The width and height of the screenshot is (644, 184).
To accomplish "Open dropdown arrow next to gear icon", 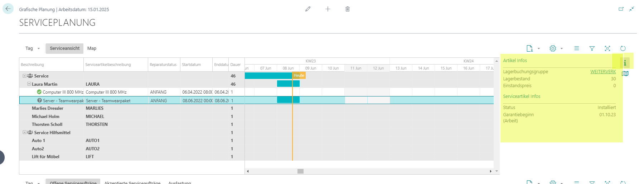I will pos(562,48).
